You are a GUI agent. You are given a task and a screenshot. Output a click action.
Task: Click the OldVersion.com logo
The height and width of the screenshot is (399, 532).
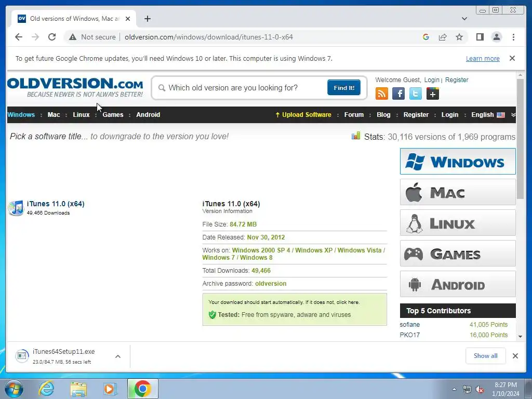75,87
